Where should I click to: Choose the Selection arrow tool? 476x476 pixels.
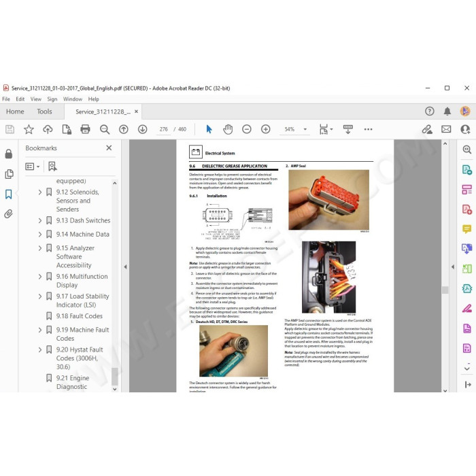(209, 129)
